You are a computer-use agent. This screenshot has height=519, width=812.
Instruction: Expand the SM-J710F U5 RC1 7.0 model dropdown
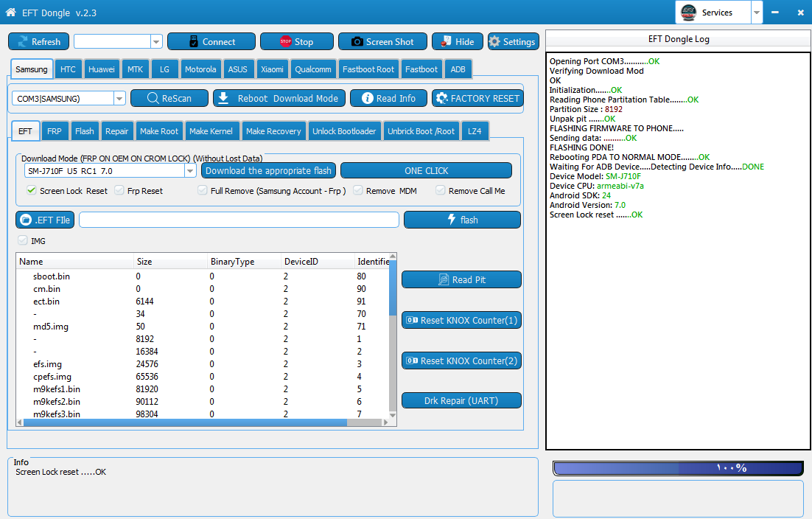[190, 170]
